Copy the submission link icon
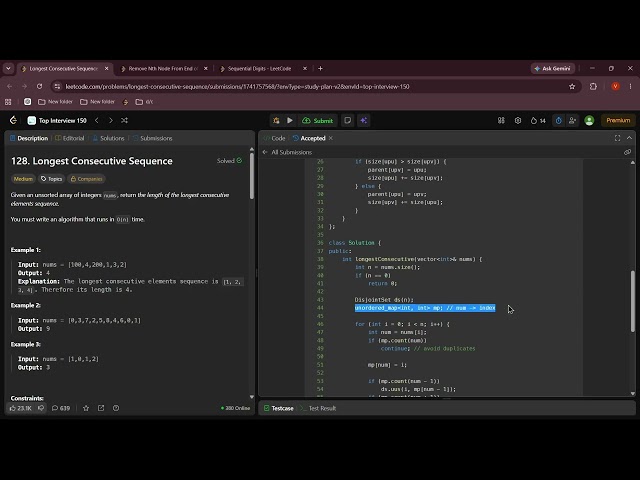The image size is (640, 480). click(627, 152)
